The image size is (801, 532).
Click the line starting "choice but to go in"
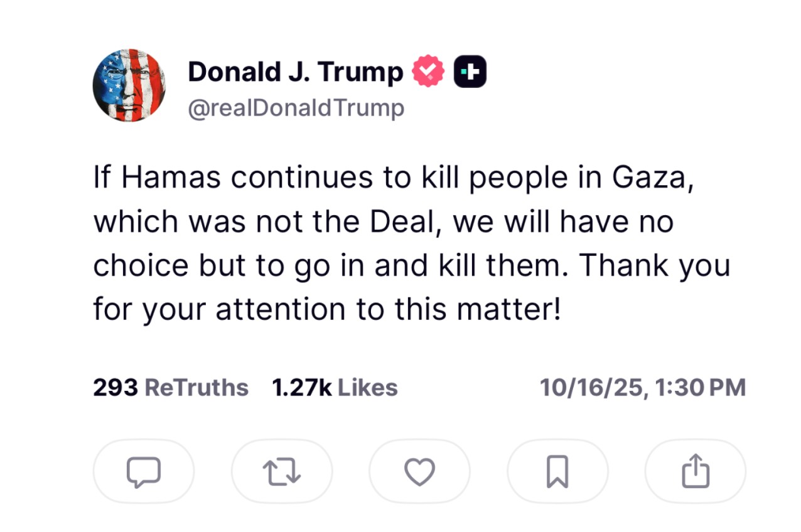click(411, 266)
